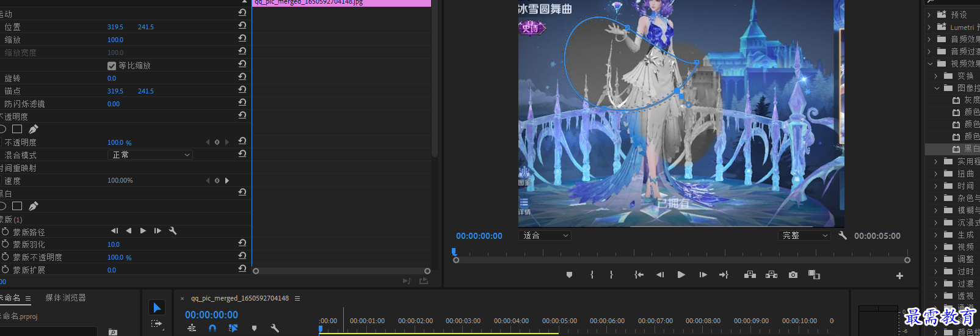Pick the pen mask tool under 黑白
Image resolution: width=980 pixels, height=336 pixels.
pos(34,206)
